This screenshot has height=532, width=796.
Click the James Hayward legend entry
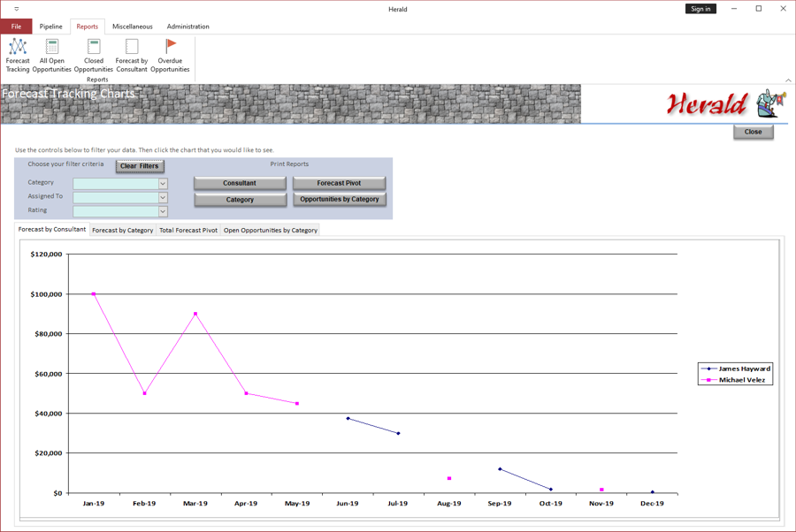point(736,369)
